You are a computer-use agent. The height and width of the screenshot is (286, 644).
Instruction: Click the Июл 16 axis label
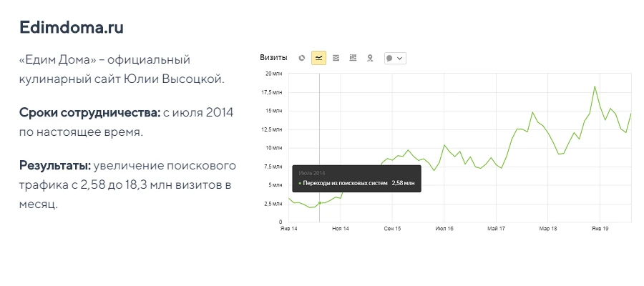tap(444, 229)
